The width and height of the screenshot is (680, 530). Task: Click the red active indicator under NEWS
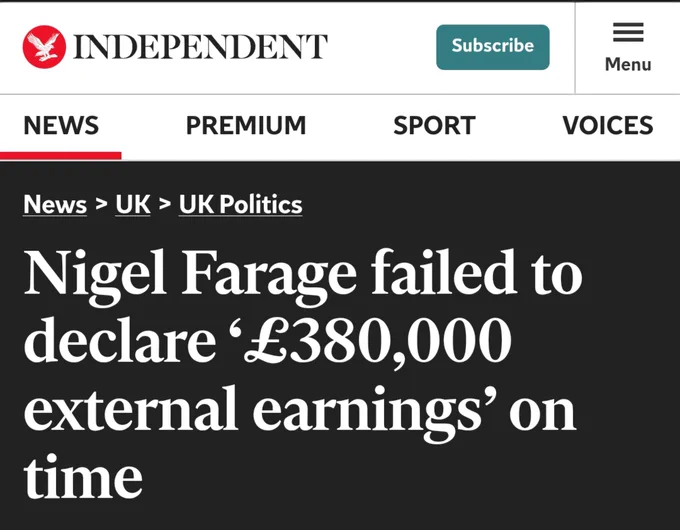61,156
